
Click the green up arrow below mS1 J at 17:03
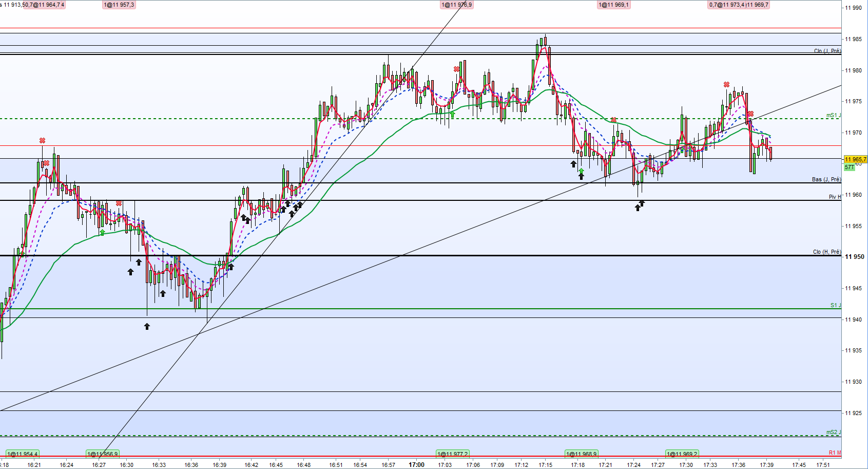click(452, 114)
